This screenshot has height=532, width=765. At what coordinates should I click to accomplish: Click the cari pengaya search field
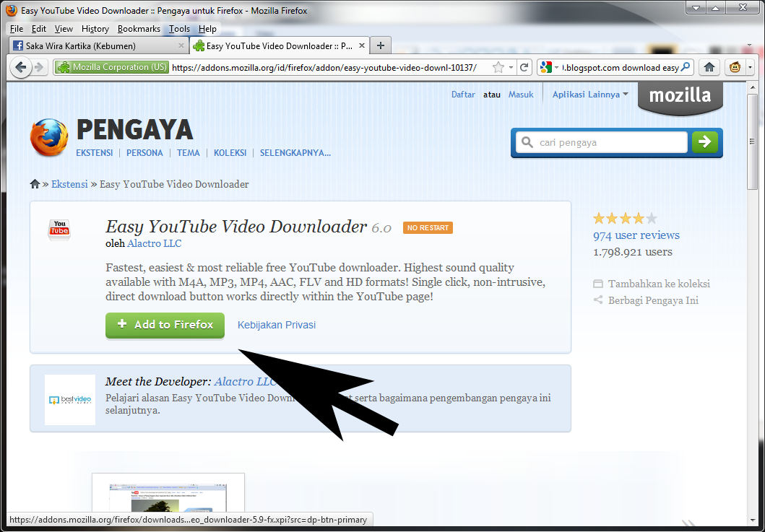[x=602, y=142]
